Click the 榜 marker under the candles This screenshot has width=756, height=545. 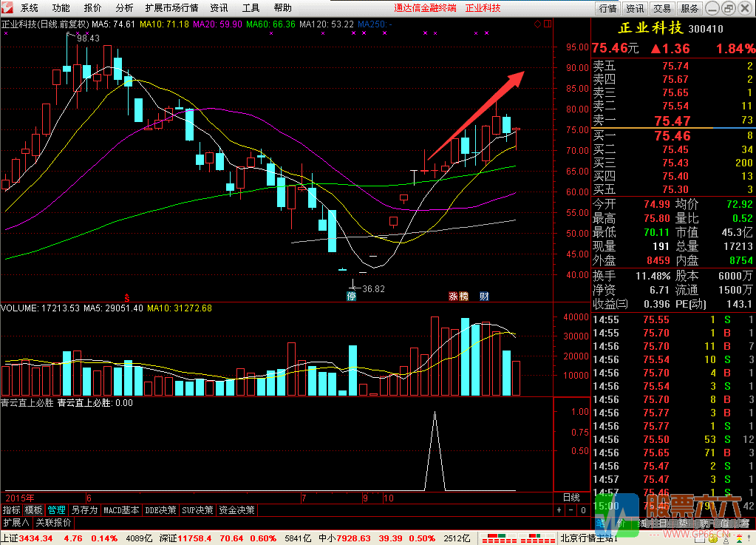(463, 296)
